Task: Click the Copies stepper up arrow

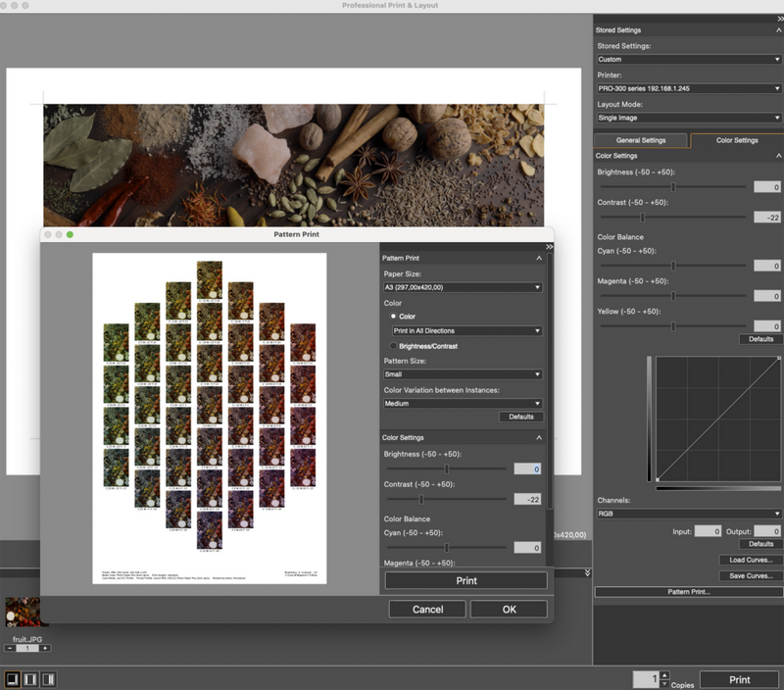Action: (664, 674)
